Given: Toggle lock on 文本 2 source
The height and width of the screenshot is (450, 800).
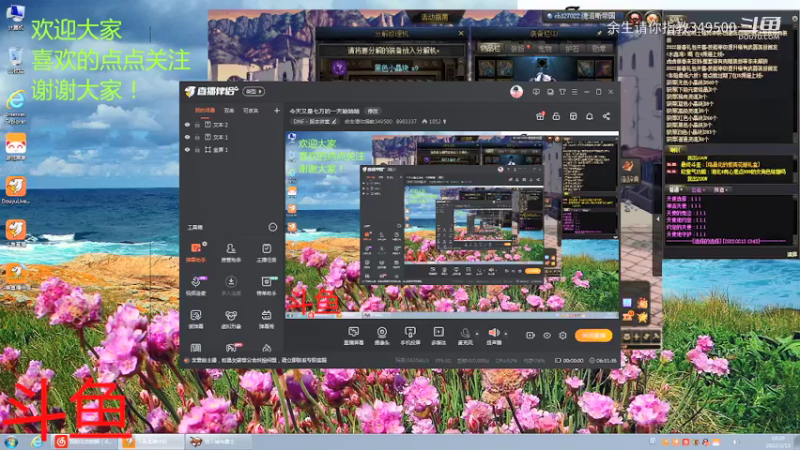Looking at the screenshot, I should tap(197, 124).
